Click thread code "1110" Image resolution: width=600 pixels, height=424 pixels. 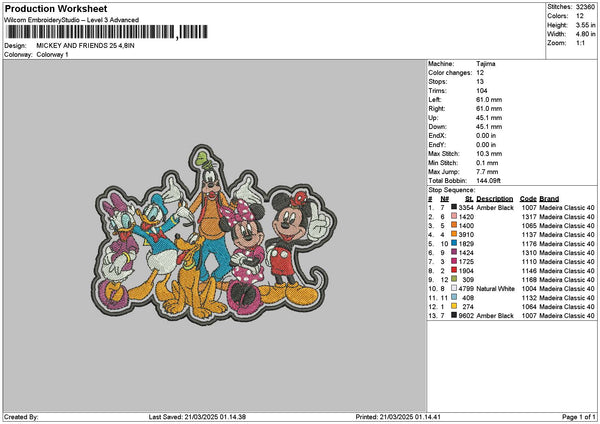(x=529, y=261)
